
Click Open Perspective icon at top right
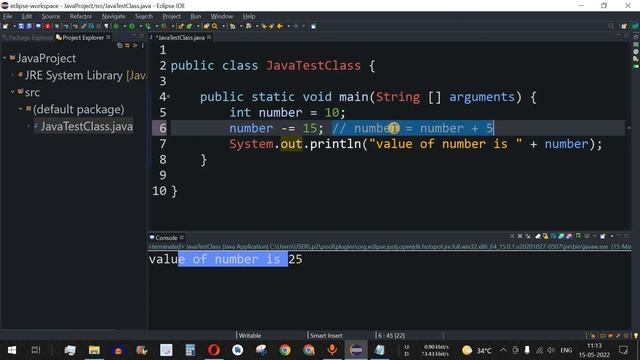624,26
